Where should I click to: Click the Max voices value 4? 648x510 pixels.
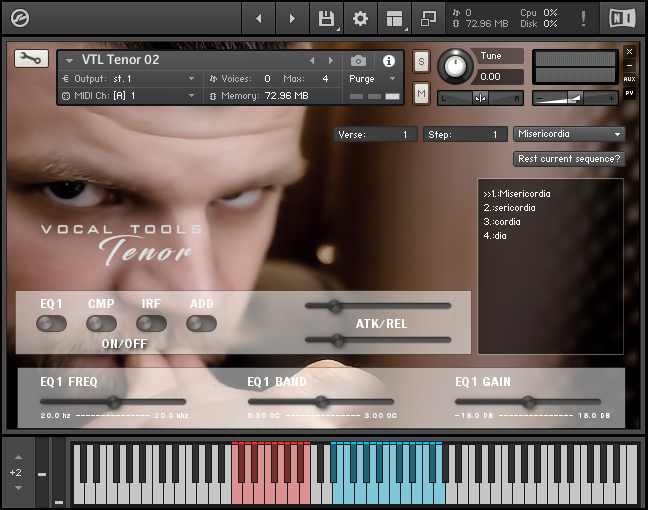point(325,79)
